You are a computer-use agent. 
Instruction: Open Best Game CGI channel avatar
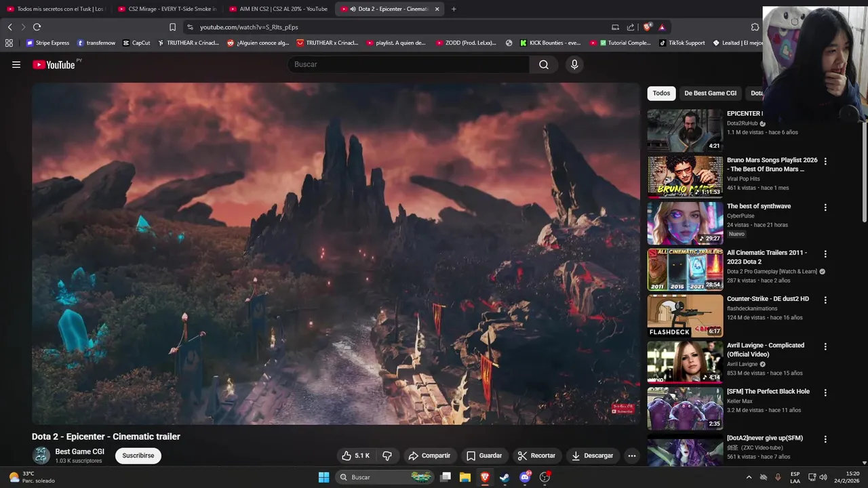pyautogui.click(x=41, y=455)
